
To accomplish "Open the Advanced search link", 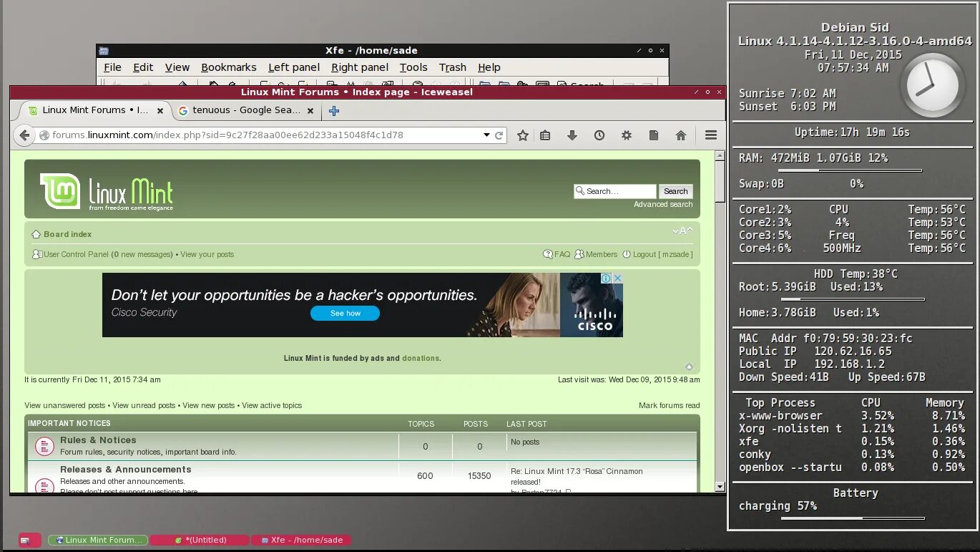I will [663, 204].
